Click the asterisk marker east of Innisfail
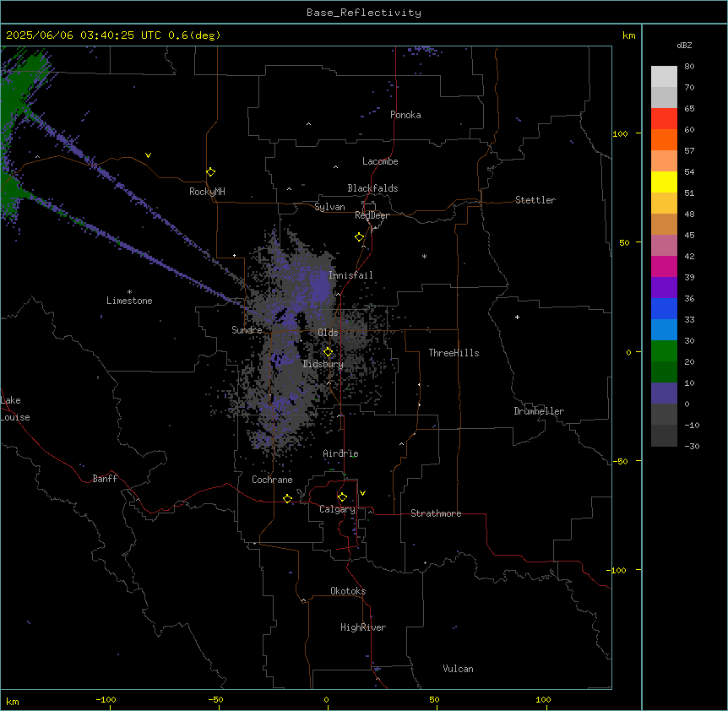Image resolution: width=728 pixels, height=711 pixels. coord(424,256)
